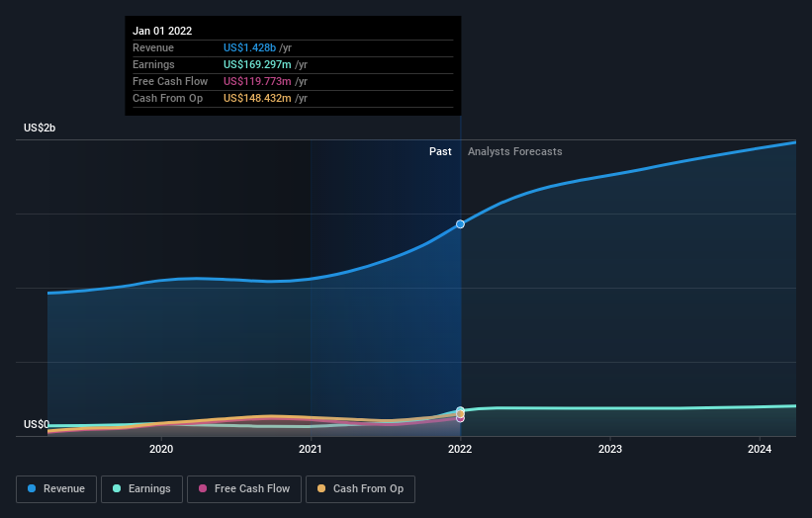Click the Earnings data point at 2022
The height and width of the screenshot is (518, 812).
point(460,410)
